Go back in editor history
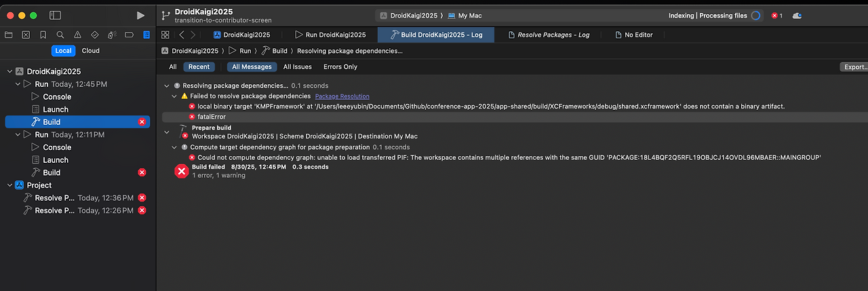The image size is (868, 291). click(x=180, y=35)
